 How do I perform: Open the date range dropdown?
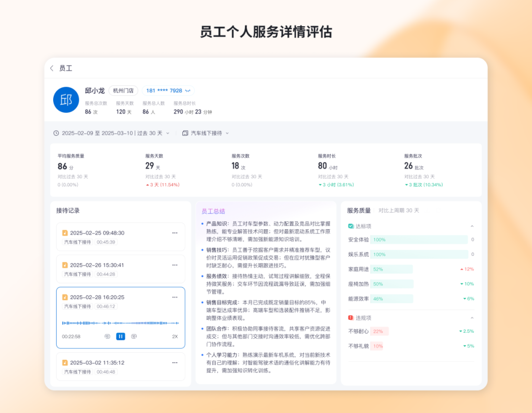click(112, 134)
